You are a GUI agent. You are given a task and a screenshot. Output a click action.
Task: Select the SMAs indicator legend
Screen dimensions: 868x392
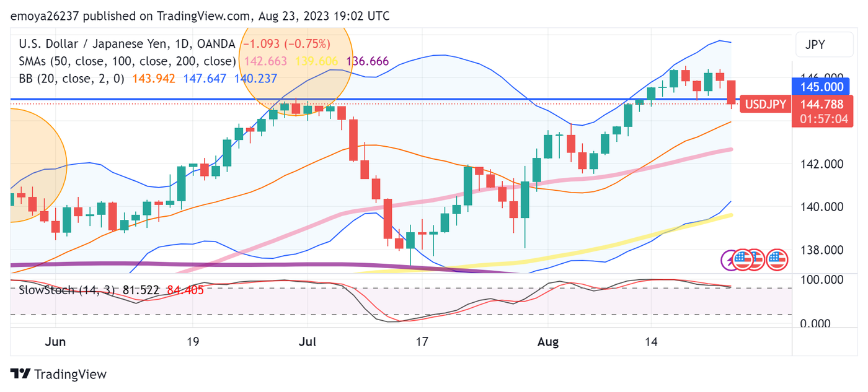pos(127,61)
